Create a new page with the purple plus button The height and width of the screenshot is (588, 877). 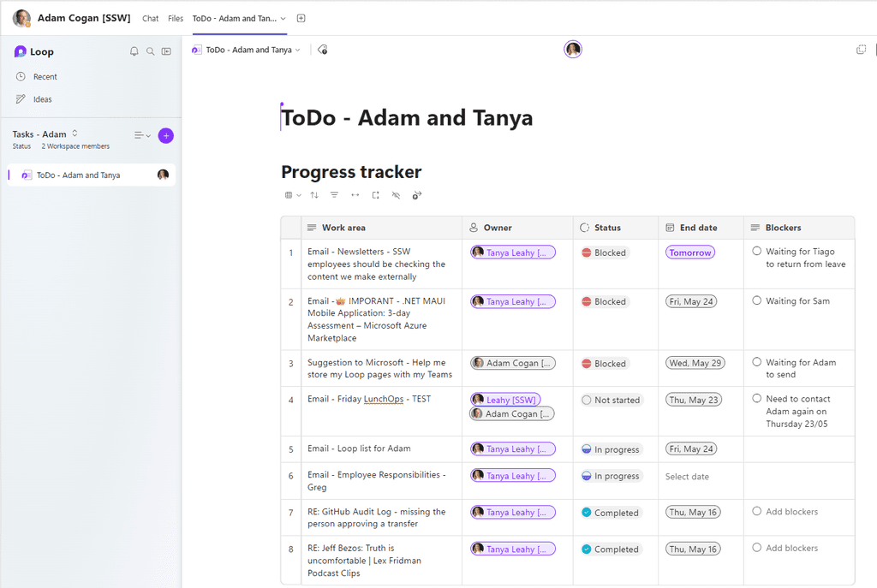pyautogui.click(x=165, y=135)
